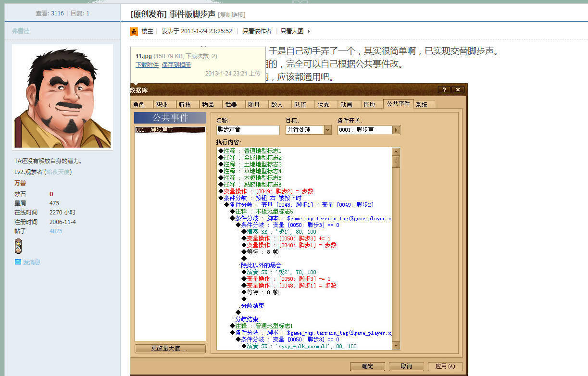Viewport: 588px width, 376px height.
Task: Select the 公共事件 tab
Action: (x=399, y=103)
